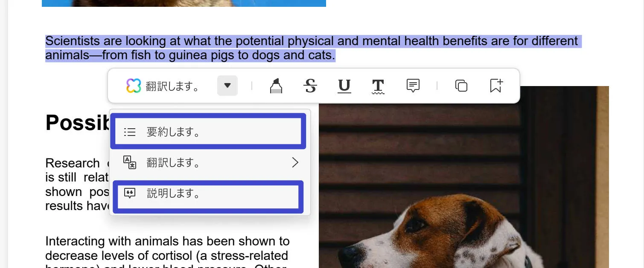Click the dog photo beside the article
The height and width of the screenshot is (268, 644).
463,177
